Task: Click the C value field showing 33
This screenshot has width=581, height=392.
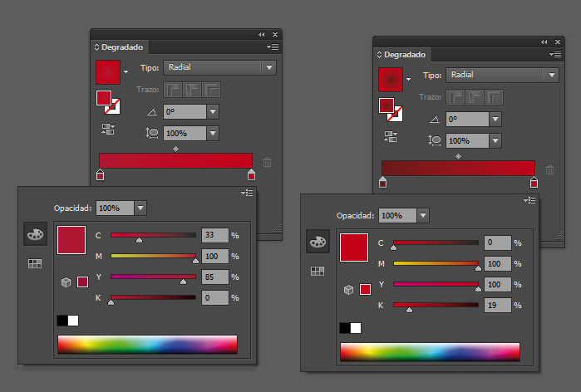Action: (213, 235)
